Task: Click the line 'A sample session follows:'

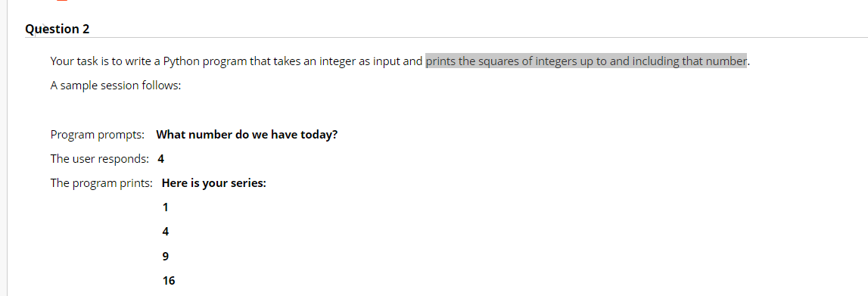Action: 116,87
